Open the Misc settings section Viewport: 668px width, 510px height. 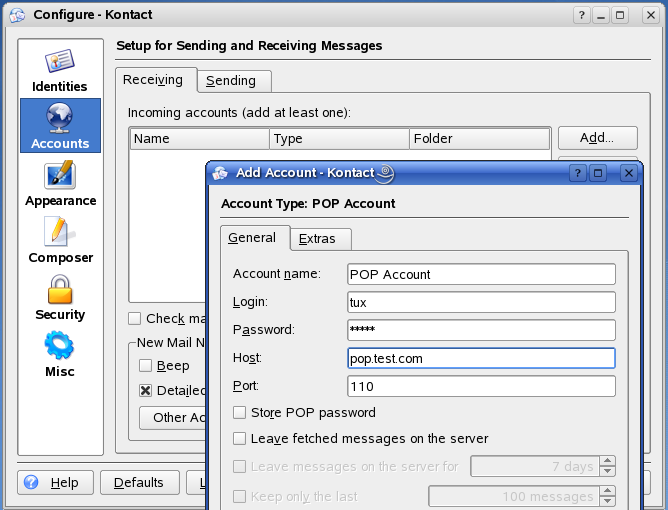pyautogui.click(x=60, y=354)
